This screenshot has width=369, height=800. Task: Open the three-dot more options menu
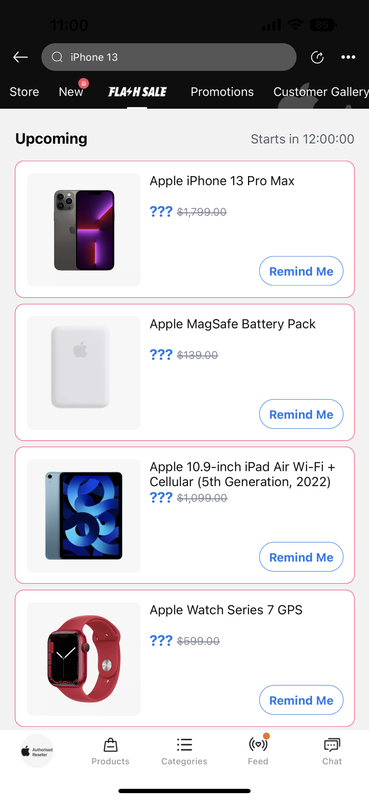point(348,57)
